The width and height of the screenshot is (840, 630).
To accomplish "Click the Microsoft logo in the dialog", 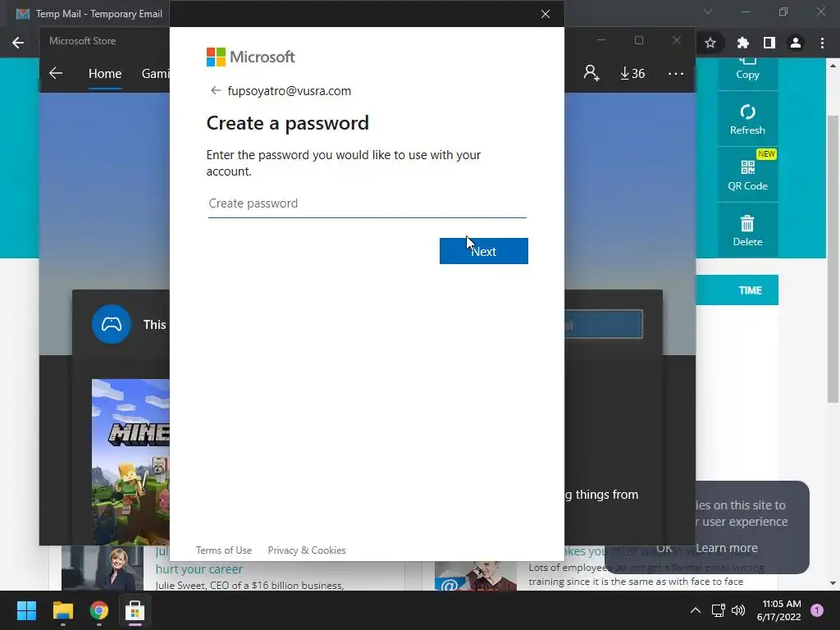I will click(251, 57).
